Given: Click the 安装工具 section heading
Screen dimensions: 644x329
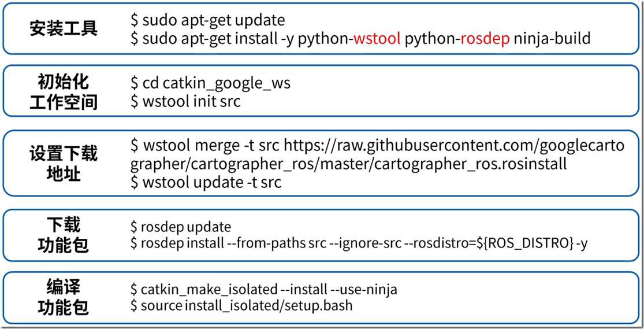Looking at the screenshot, I should coord(64,28).
